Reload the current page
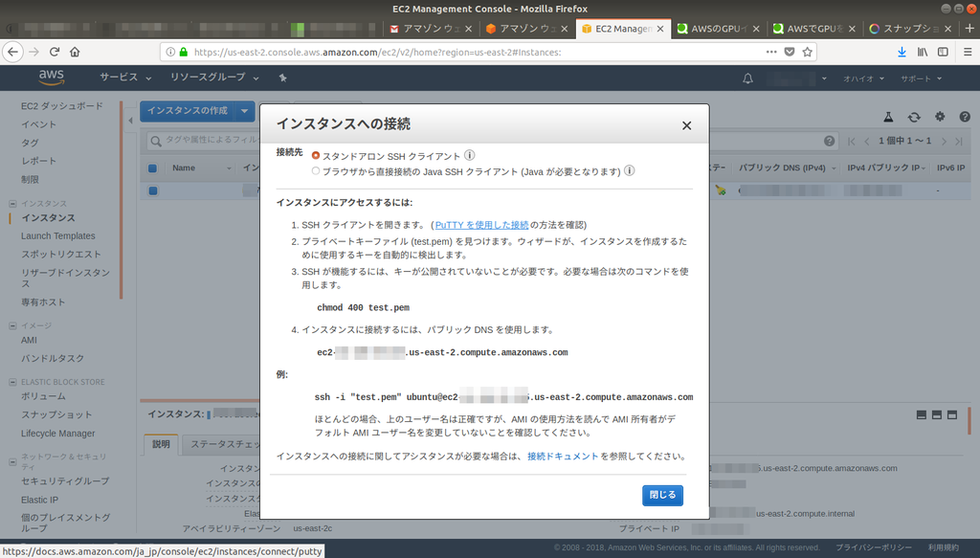The image size is (980, 558). click(55, 52)
